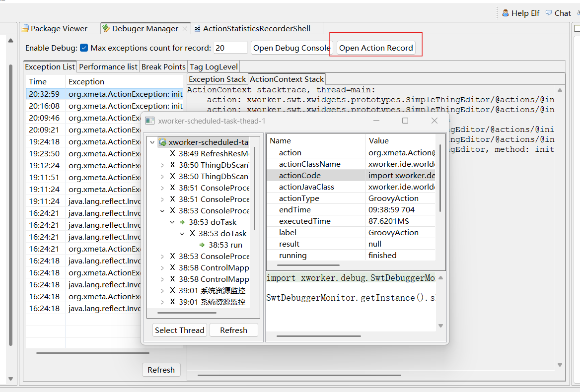Screen dimensions: 580x392
Task: Click the Name column header
Action: (316, 141)
